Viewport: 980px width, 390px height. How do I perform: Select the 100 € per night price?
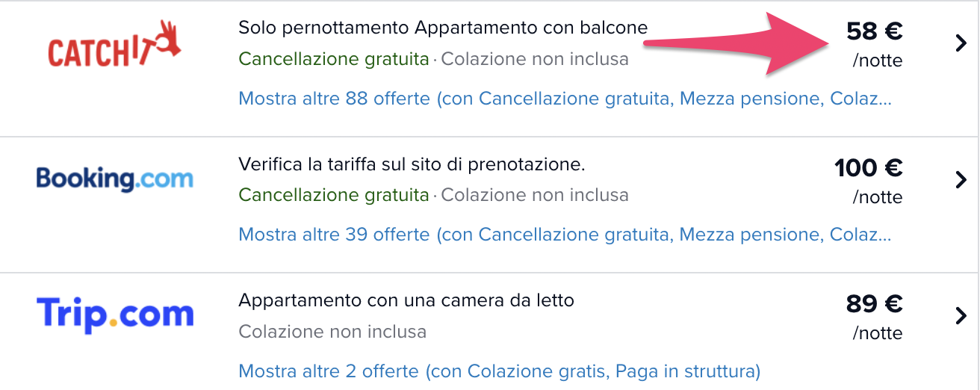tap(868, 167)
